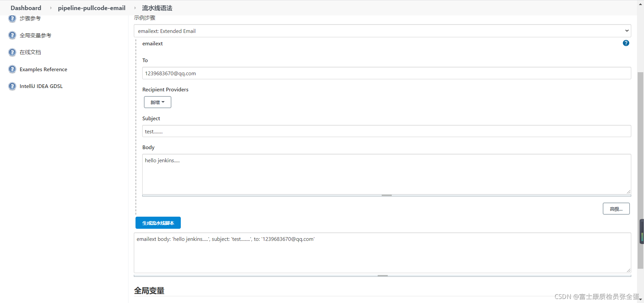The image size is (644, 303).
Task: Click the help icon beside 步骤参考
Action: pos(12,18)
